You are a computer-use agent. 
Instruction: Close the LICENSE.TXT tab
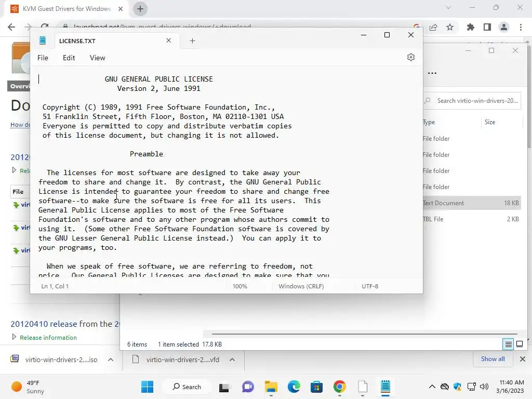[169, 41]
